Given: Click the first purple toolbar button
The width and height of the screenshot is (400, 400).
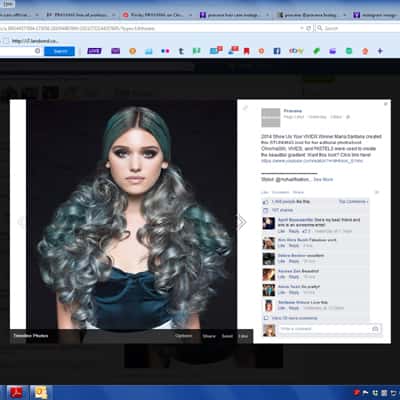Looking at the screenshot, I should [94, 51].
